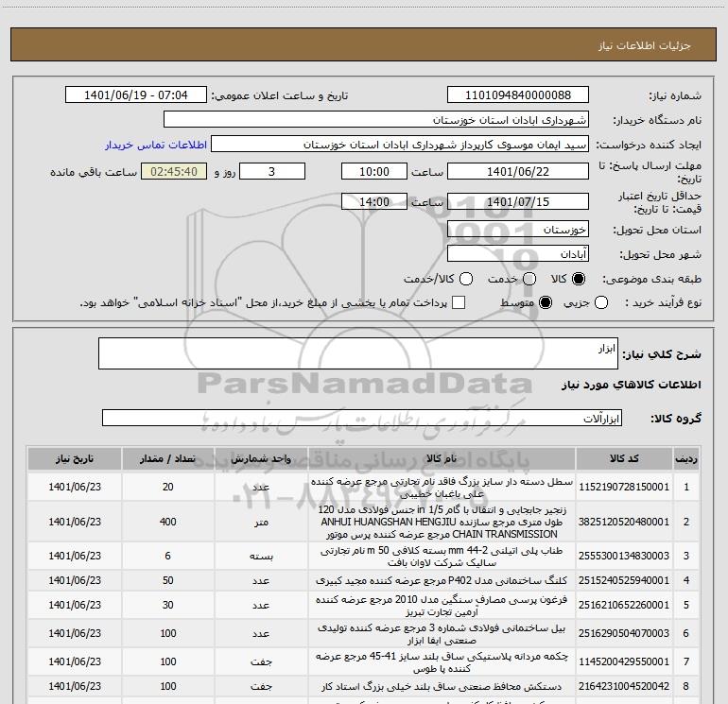Click the جزئیات اطلاعات نیاز page header
The width and height of the screenshot is (728, 704).
tap(644, 45)
